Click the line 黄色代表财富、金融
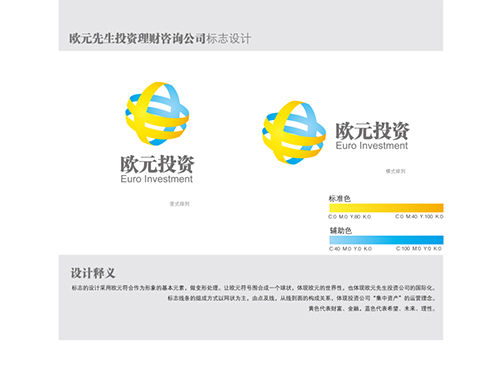The image size is (500, 366). [372, 309]
